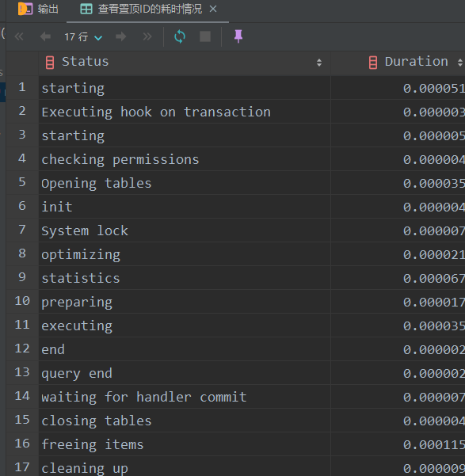Select 'cleaning up' cell
465x476 pixels.
pos(185,466)
